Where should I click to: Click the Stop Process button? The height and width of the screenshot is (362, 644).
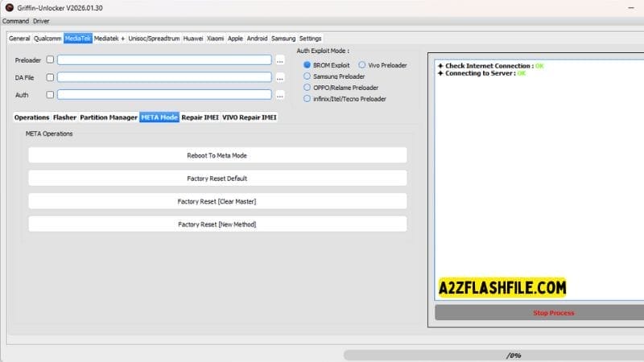click(x=539, y=313)
